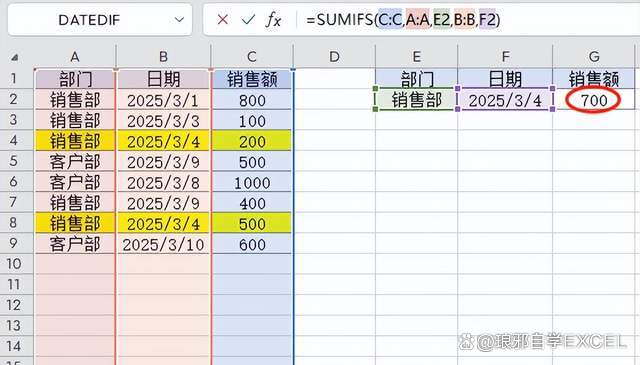Viewport: 640px width, 365px height.
Task: Select column A header
Action: (75, 57)
